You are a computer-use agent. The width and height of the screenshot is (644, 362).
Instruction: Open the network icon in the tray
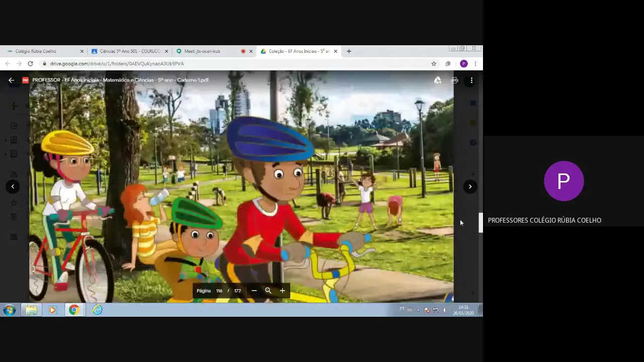[436, 310]
